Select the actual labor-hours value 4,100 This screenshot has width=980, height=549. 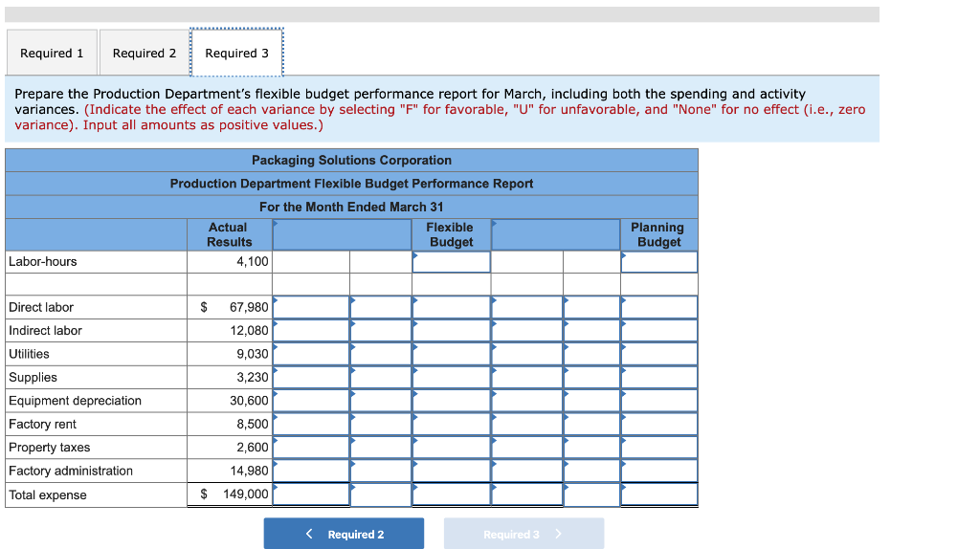(253, 262)
